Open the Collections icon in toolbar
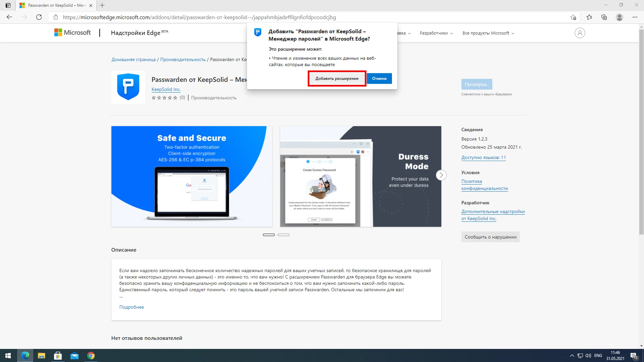The width and height of the screenshot is (644, 362). pyautogui.click(x=604, y=17)
